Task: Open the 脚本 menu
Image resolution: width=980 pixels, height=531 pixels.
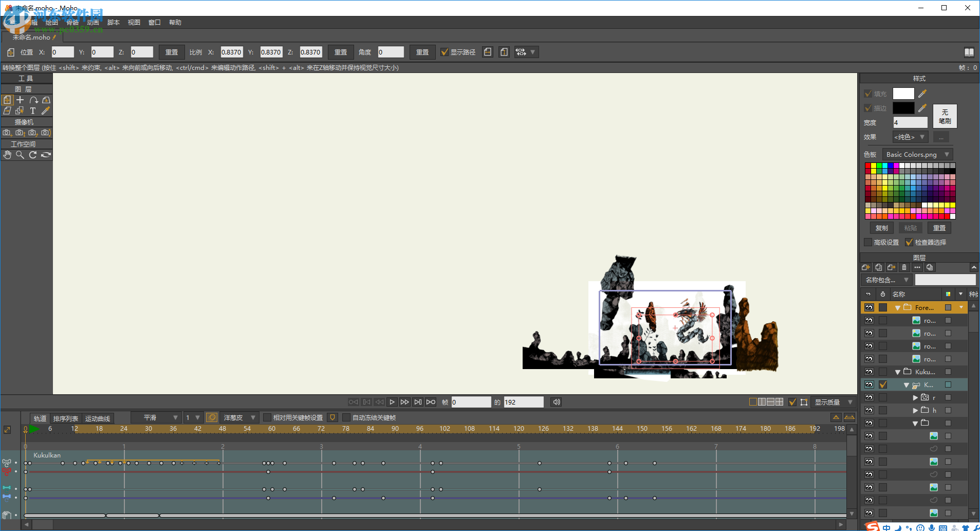Action: [x=114, y=22]
